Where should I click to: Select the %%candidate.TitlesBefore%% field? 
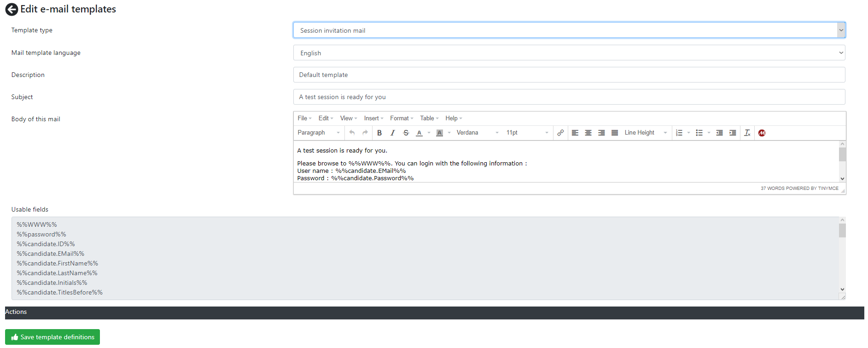coord(60,292)
